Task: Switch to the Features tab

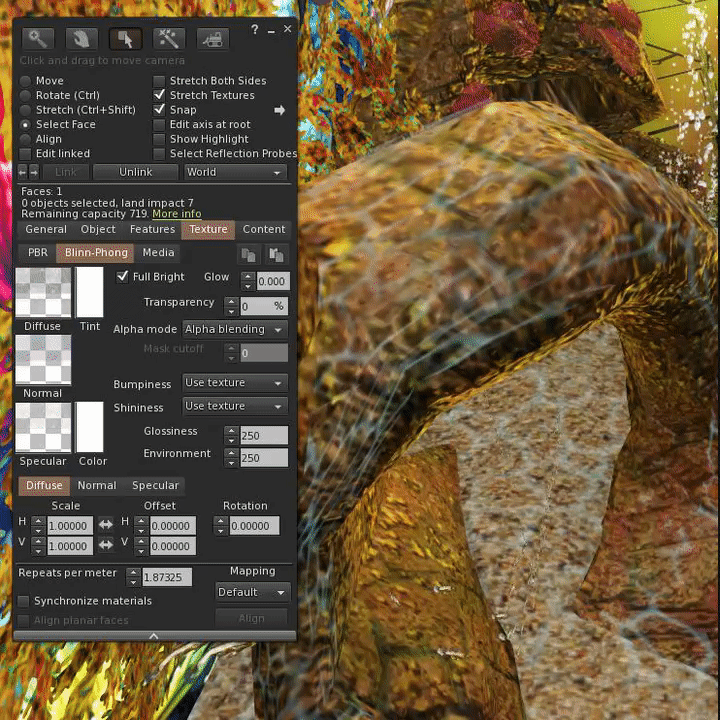Action: pos(152,229)
